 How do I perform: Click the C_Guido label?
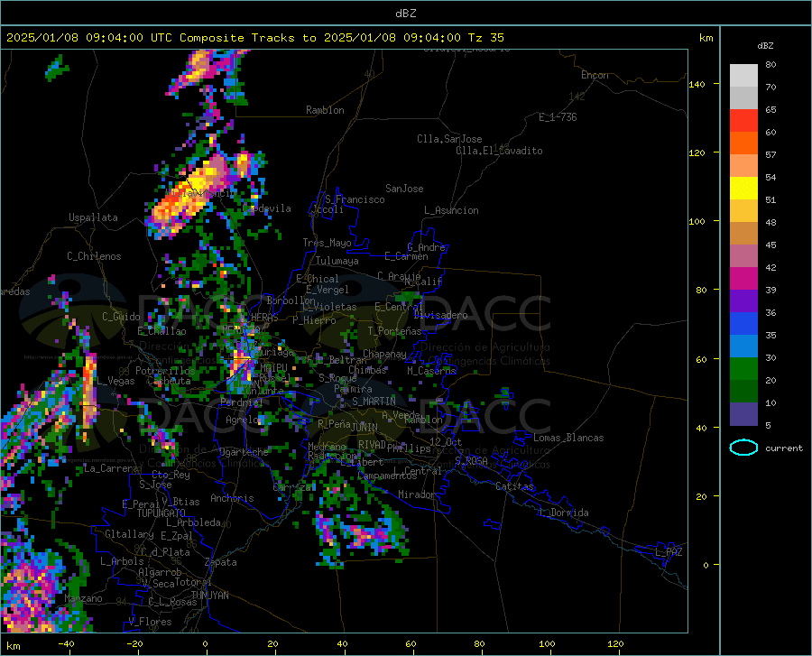pos(121,317)
